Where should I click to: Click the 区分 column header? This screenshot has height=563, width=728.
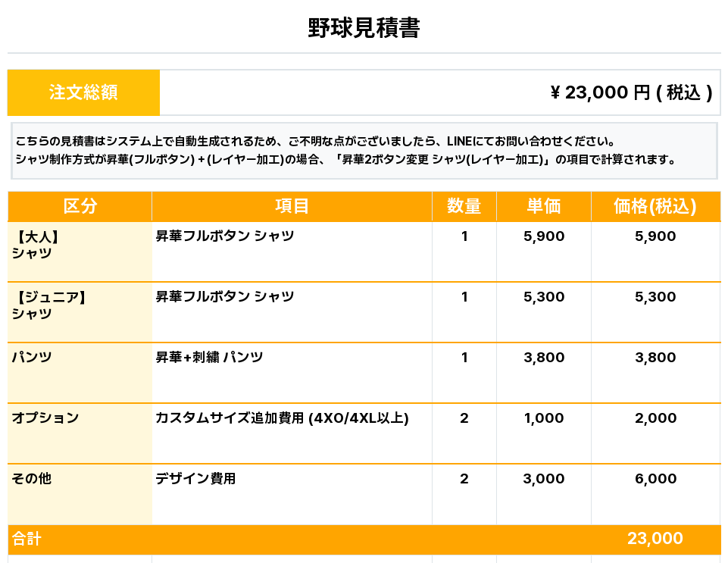click(x=80, y=206)
